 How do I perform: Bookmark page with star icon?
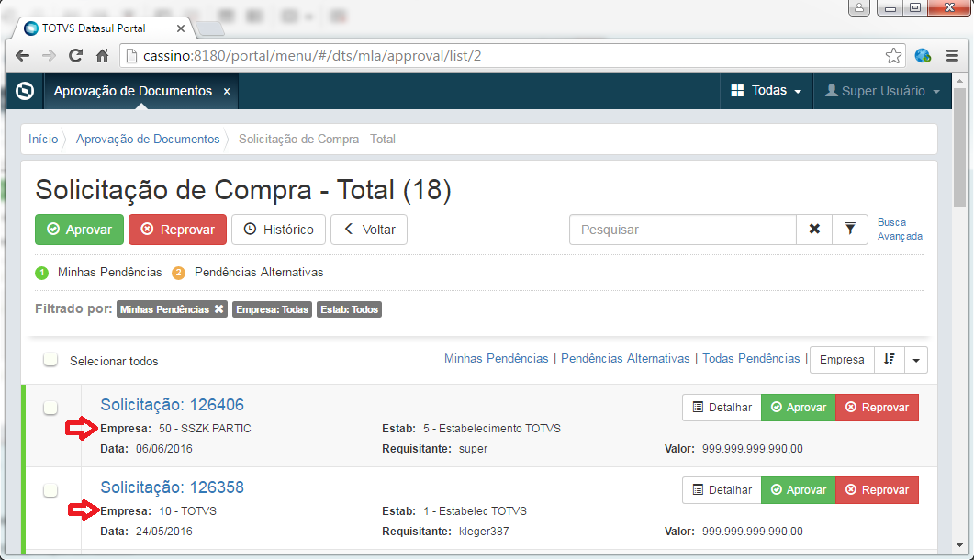[x=893, y=56]
